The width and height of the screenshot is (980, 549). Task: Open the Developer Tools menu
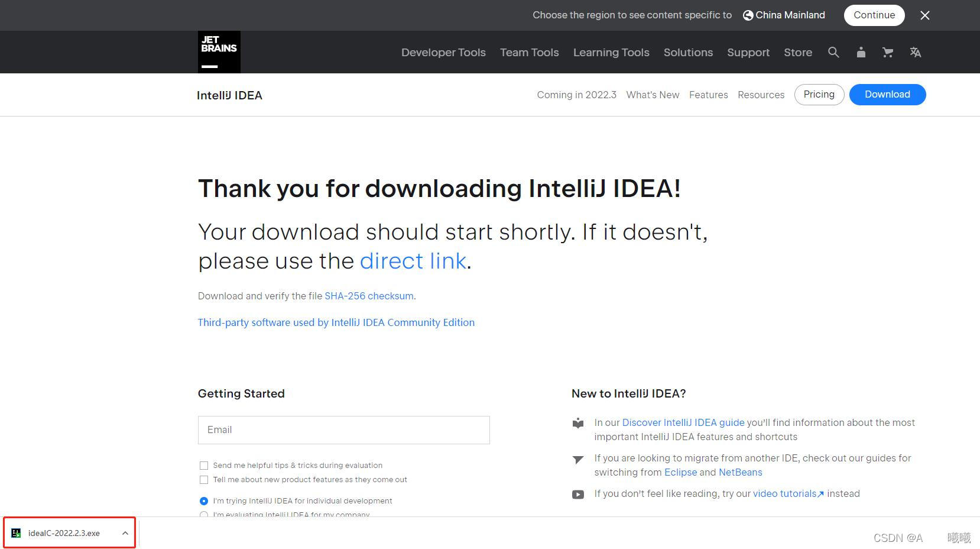(x=443, y=52)
